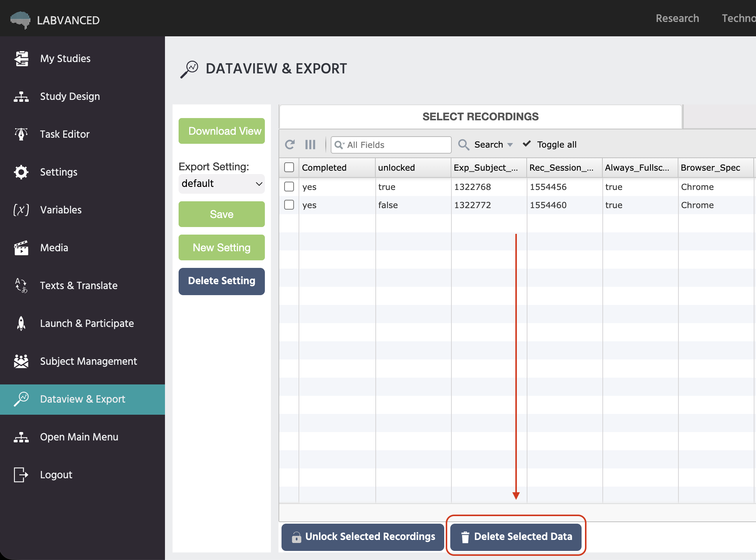Click Unlock Selected Recordings button
The image size is (756, 560).
pyautogui.click(x=363, y=537)
